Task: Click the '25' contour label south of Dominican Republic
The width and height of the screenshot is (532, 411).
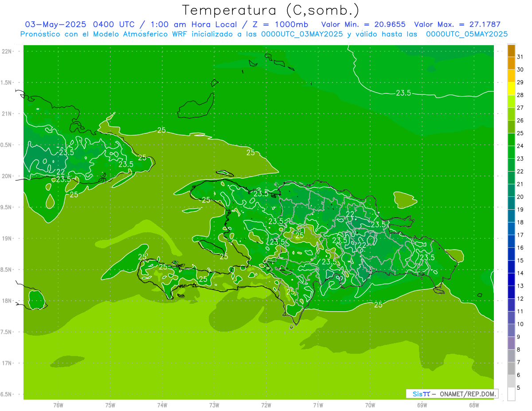Action: (x=378, y=305)
